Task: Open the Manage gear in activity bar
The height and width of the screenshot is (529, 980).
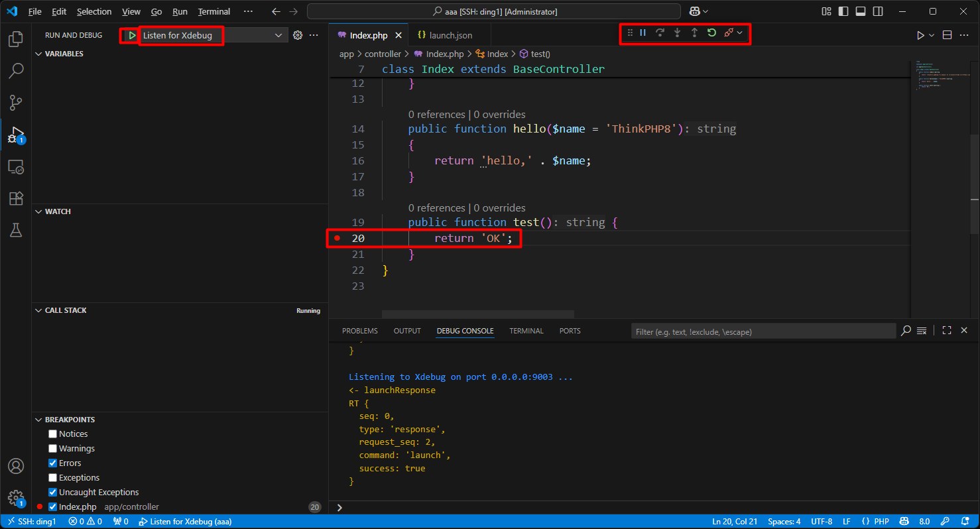Action: point(16,499)
